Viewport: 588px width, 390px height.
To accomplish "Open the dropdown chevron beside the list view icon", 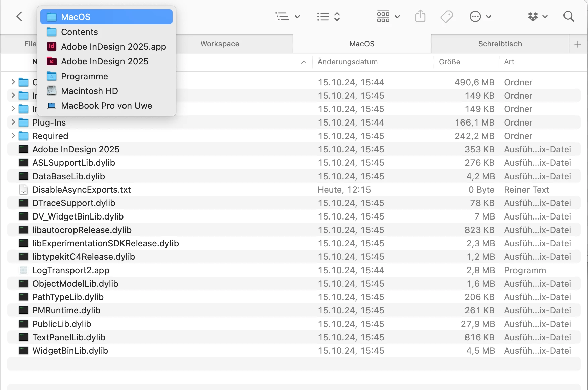I will (297, 17).
